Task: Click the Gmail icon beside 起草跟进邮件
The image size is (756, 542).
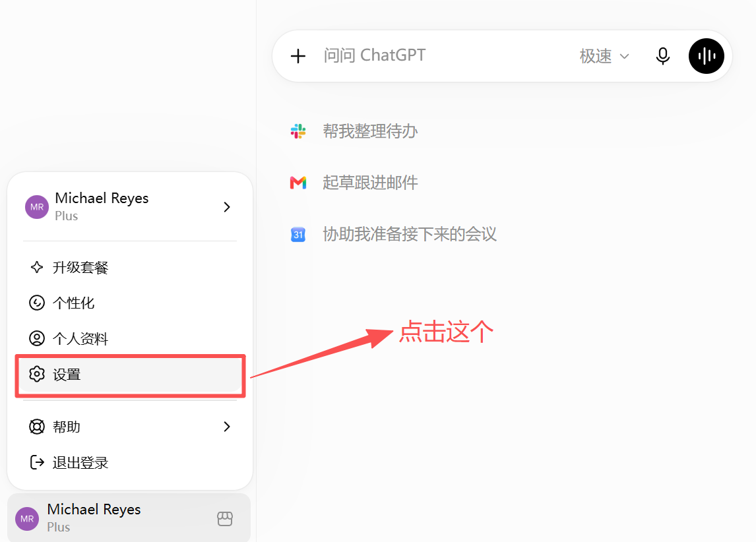Action: (298, 183)
